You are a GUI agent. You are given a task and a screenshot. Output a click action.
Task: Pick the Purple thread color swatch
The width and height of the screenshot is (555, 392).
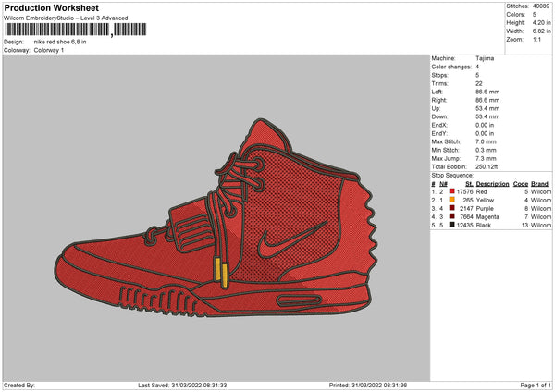click(x=451, y=208)
